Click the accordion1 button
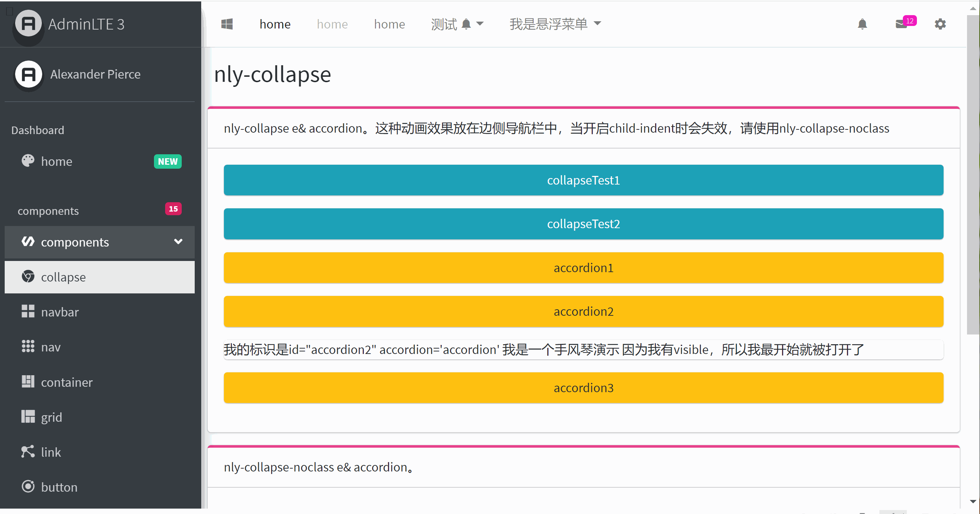The height and width of the screenshot is (514, 980). (x=583, y=267)
